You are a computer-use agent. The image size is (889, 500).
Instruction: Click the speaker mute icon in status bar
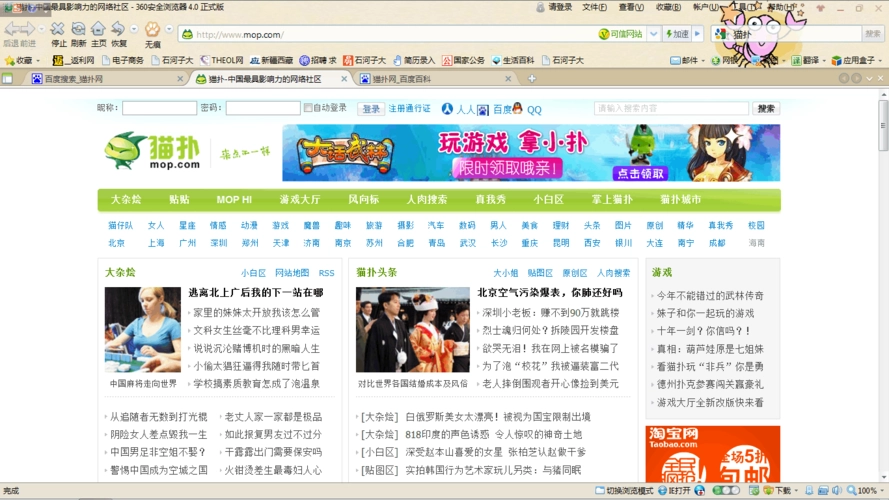(837, 491)
